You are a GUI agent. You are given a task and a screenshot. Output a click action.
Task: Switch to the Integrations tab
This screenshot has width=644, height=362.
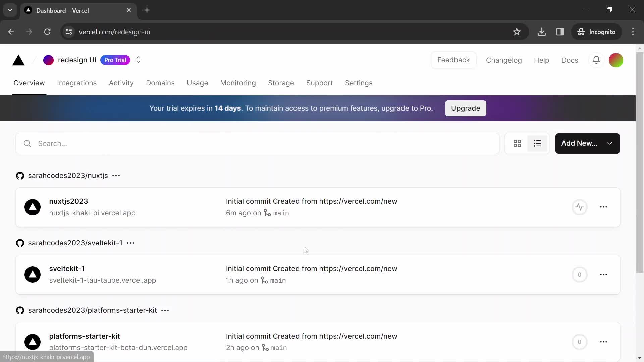77,83
